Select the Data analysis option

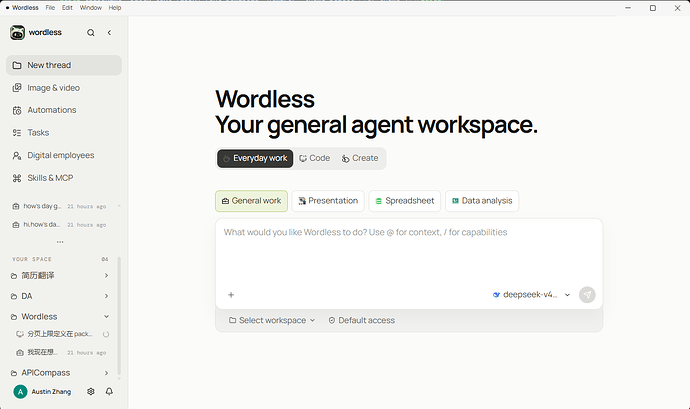tap(482, 201)
